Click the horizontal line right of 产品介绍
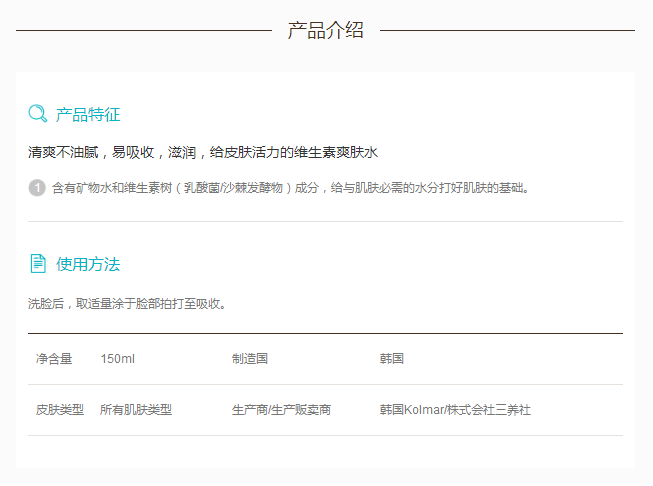Viewport: 653px width, 486px height. tap(507, 30)
